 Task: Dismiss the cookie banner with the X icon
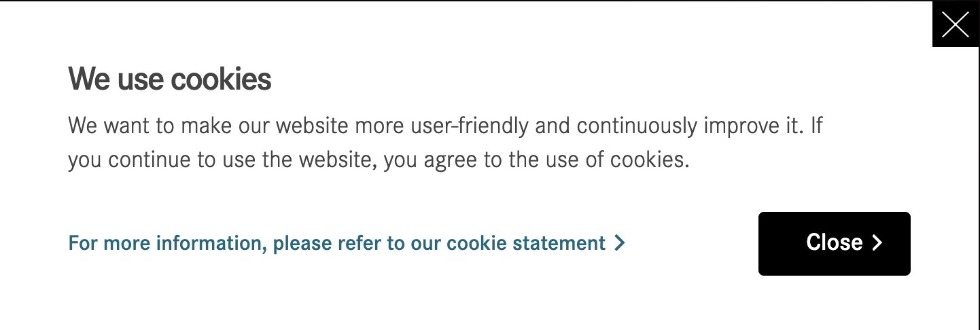(956, 24)
